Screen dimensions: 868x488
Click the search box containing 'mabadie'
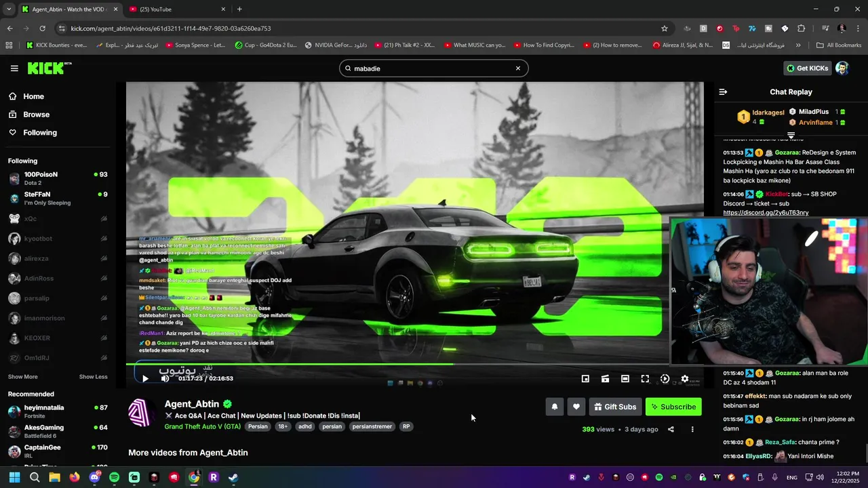[433, 68]
